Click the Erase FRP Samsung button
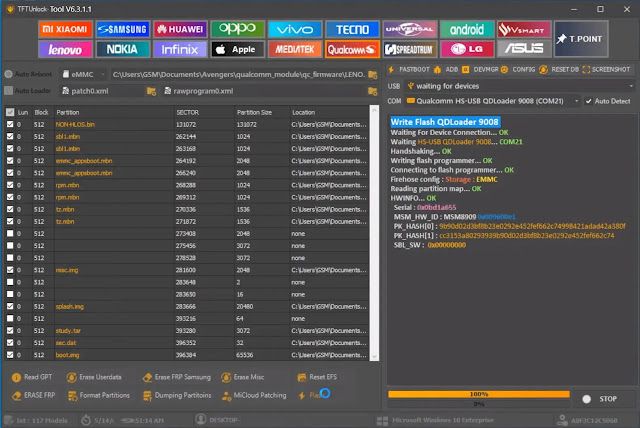The height and width of the screenshot is (428, 640). (x=177, y=377)
